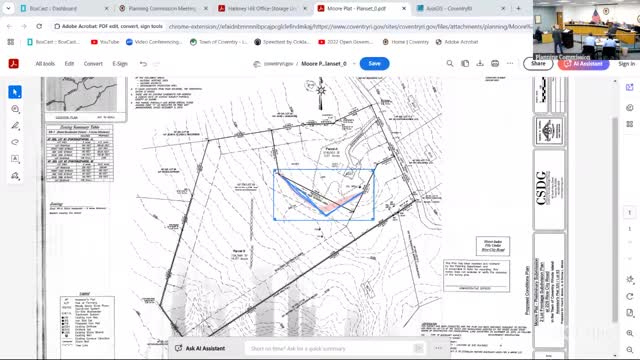
Task: Open the All tools menu
Action: point(45,64)
